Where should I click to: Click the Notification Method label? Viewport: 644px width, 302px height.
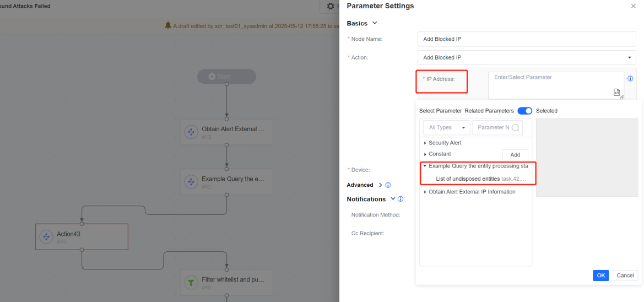coord(376,214)
